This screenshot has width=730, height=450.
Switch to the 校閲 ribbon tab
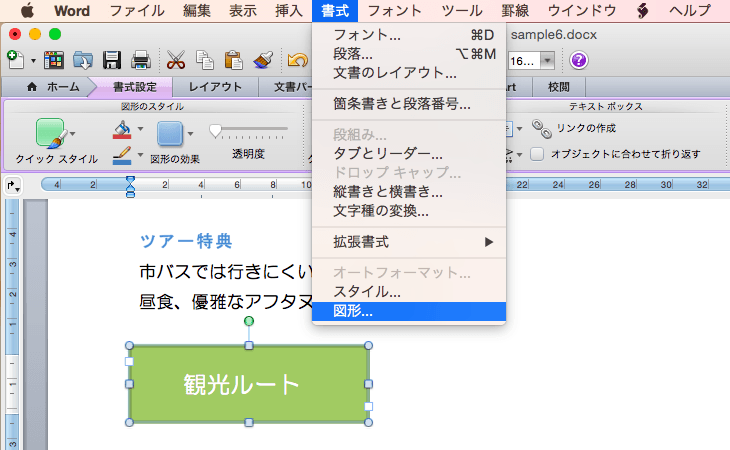tap(559, 87)
